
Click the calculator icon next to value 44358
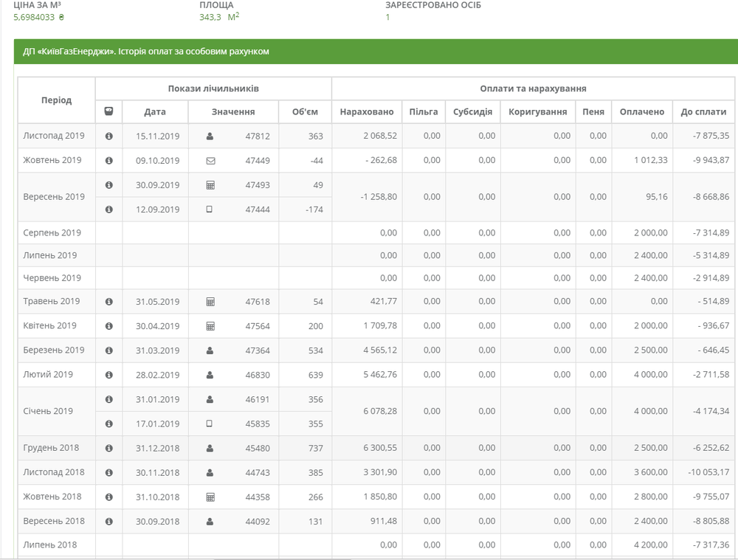point(210,497)
